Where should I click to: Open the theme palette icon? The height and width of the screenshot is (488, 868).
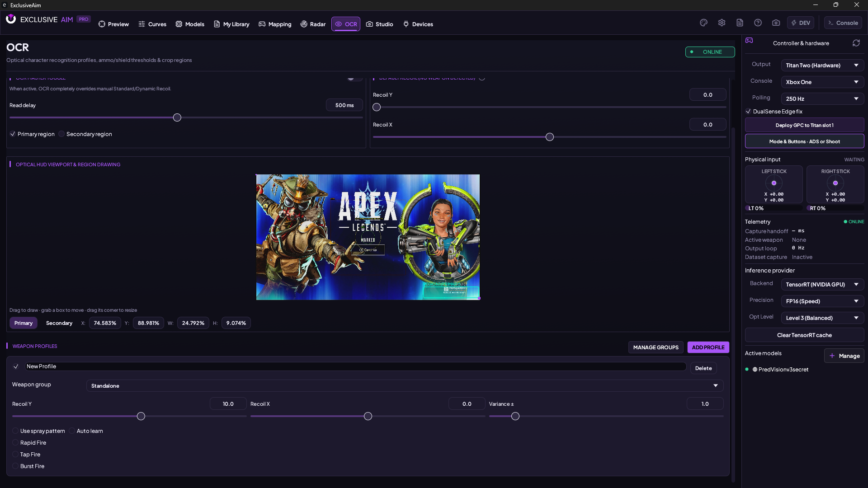point(703,23)
